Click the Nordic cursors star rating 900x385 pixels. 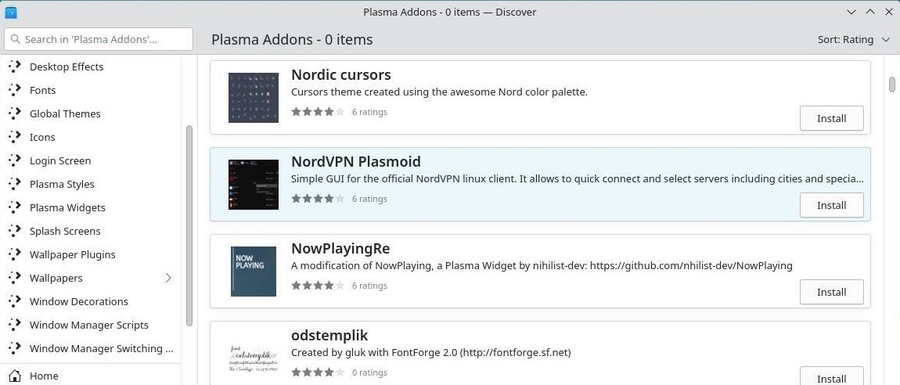pyautogui.click(x=318, y=112)
